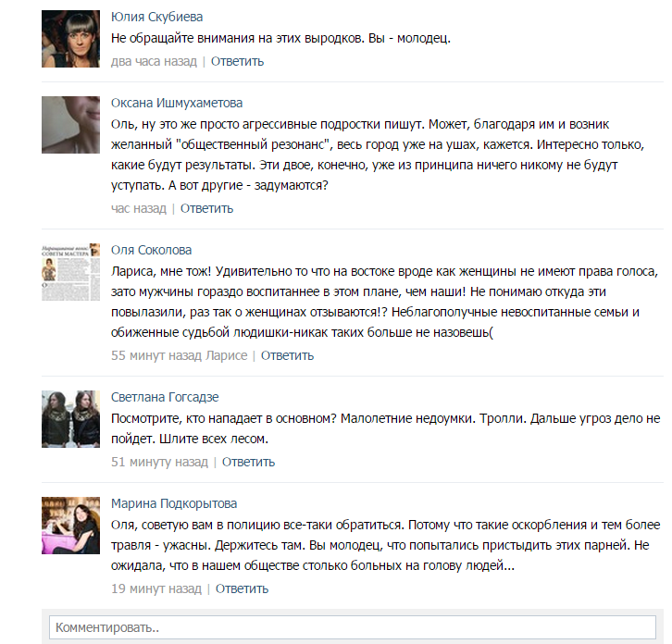672x644 pixels.
Task: Open Светлана Гогсадзе's avatar photo
Action: 70,419
